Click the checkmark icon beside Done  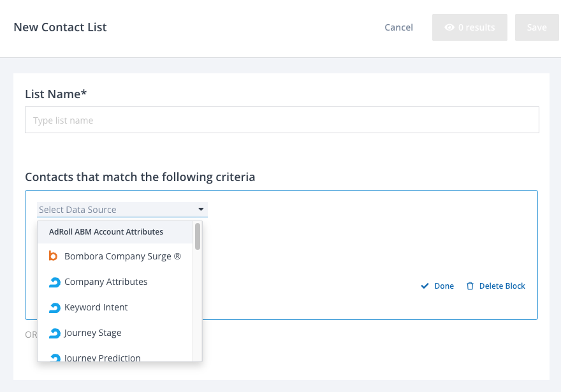click(425, 286)
